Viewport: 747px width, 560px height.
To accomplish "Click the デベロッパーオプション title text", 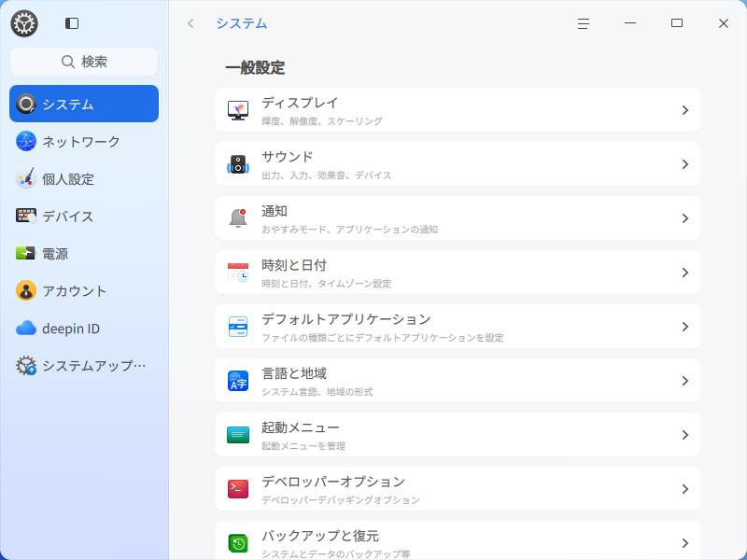I will click(x=333, y=482).
